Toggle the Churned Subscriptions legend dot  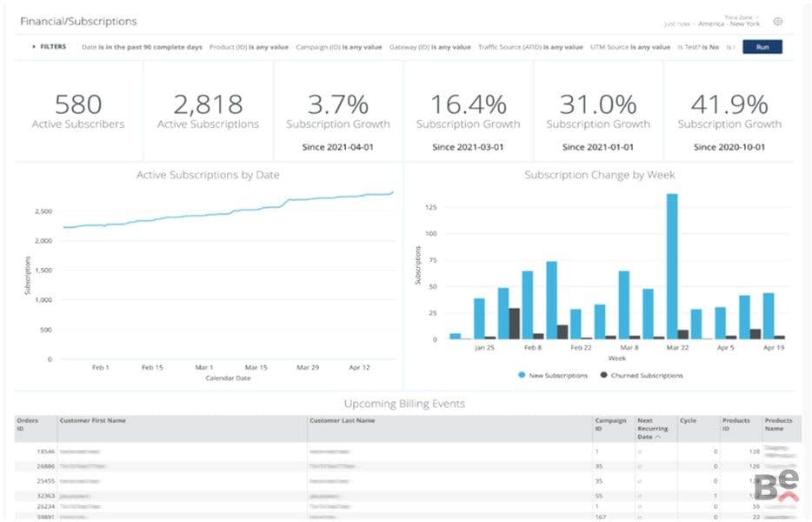[604, 375]
